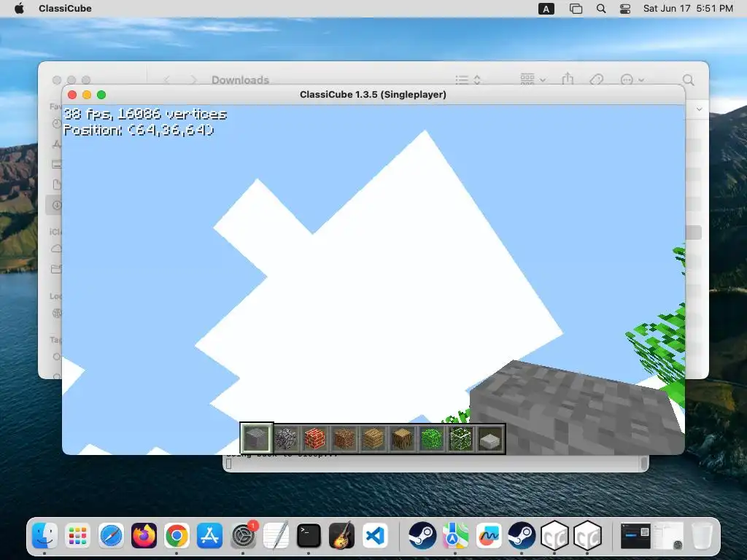
Task: Click the ClassiCube 1.3.5 (Singleplayer) title bar
Action: click(373, 94)
